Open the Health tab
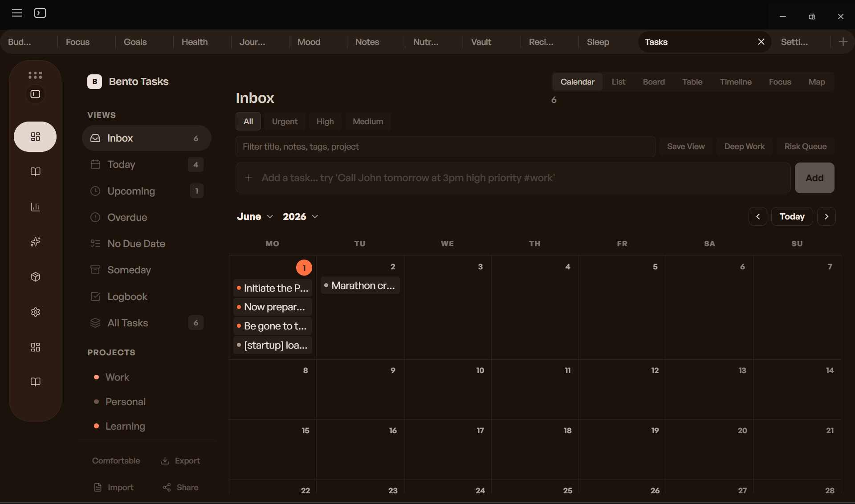The height and width of the screenshot is (504, 855). pyautogui.click(x=195, y=42)
